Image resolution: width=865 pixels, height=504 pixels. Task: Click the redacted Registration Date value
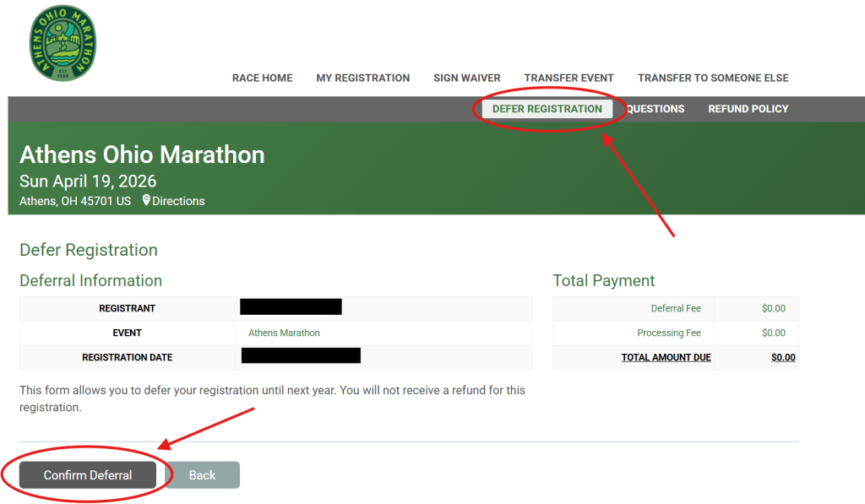click(x=301, y=355)
